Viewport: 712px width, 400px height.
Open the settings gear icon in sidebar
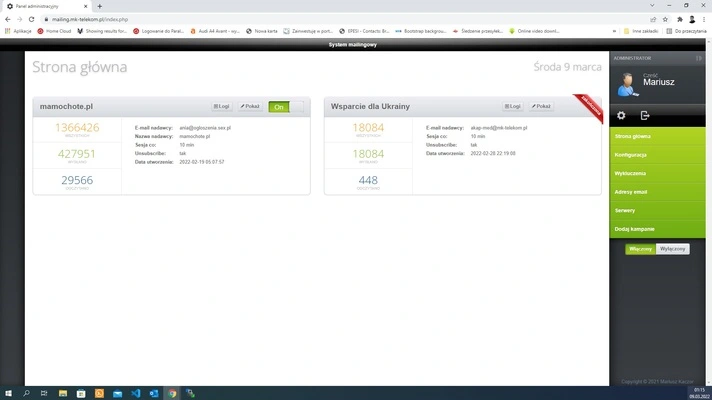click(621, 116)
